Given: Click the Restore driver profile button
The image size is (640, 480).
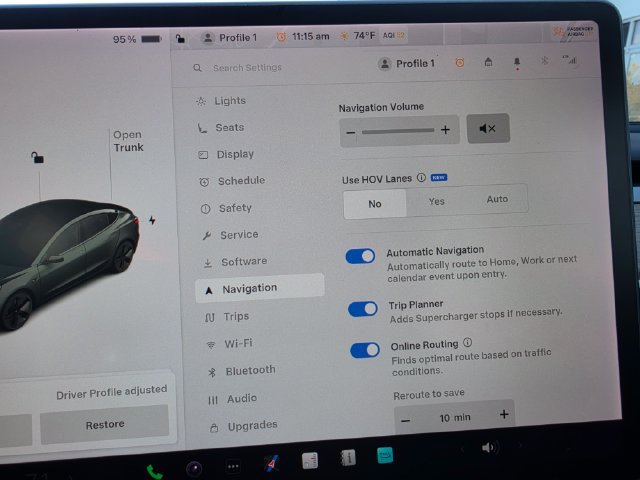Looking at the screenshot, I should pyautogui.click(x=104, y=425).
